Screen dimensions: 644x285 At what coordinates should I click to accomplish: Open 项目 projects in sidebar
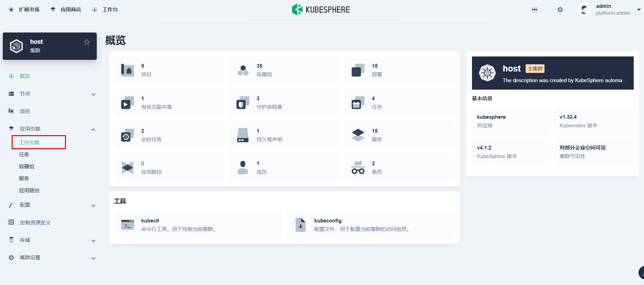pos(25,111)
